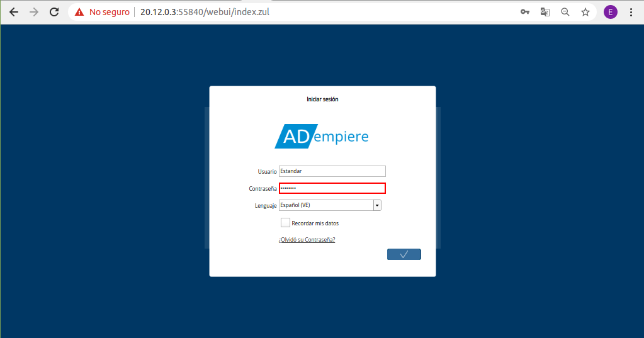Click the 'Lenguaje' label

(x=266, y=205)
